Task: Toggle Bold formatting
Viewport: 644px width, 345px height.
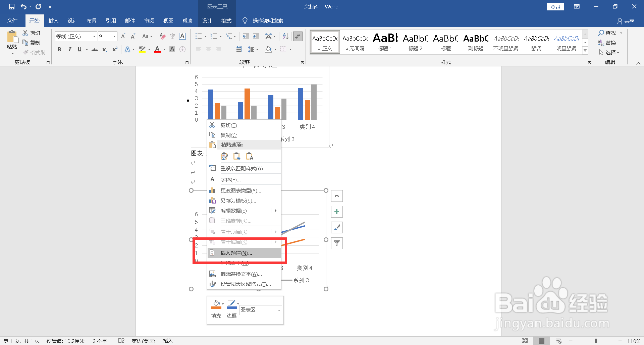Action: pos(59,49)
